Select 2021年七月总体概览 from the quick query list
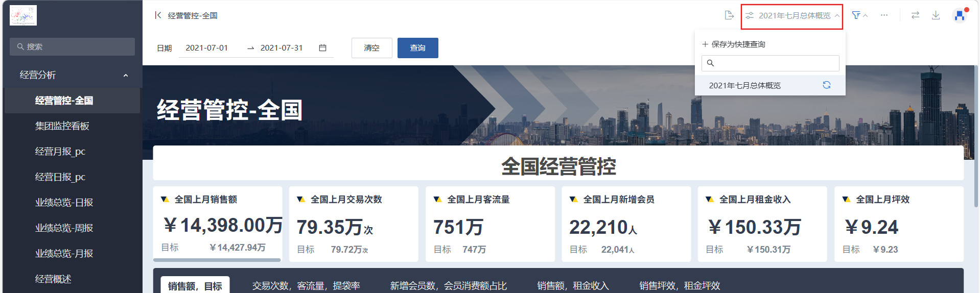This screenshot has height=293, width=980. point(744,86)
